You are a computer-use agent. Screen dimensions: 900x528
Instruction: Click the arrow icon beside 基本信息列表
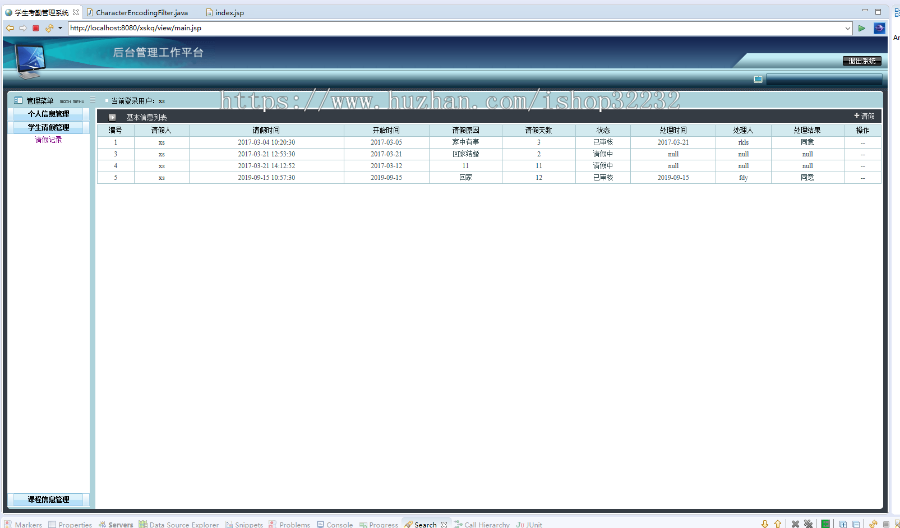pos(112,117)
